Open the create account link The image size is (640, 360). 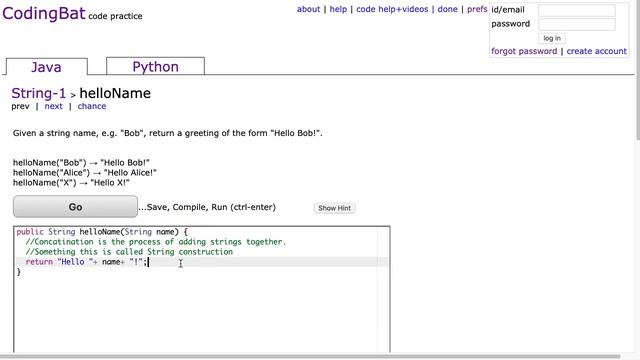click(596, 51)
